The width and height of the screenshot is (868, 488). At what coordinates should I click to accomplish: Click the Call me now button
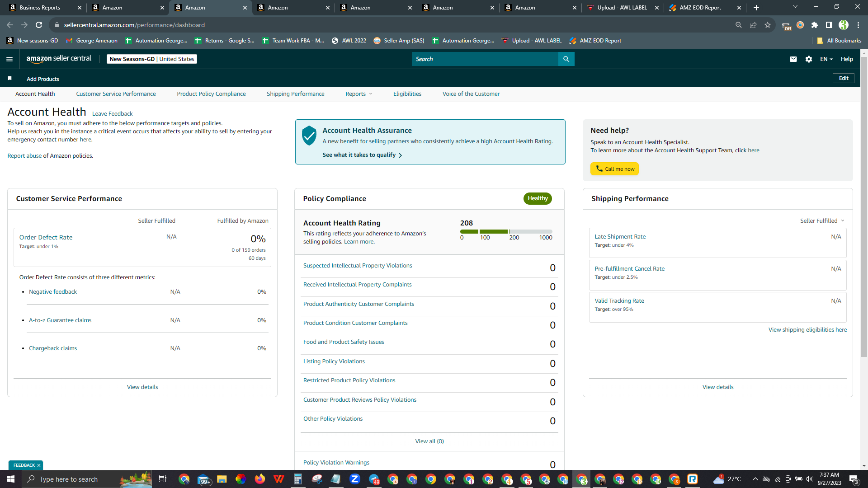click(615, 169)
